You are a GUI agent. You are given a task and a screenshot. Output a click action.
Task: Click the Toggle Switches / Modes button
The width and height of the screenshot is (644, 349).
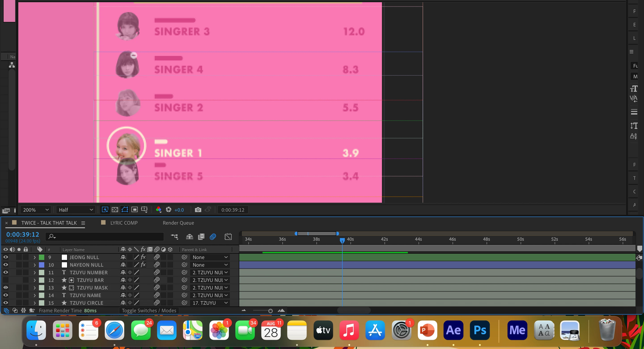pyautogui.click(x=149, y=311)
